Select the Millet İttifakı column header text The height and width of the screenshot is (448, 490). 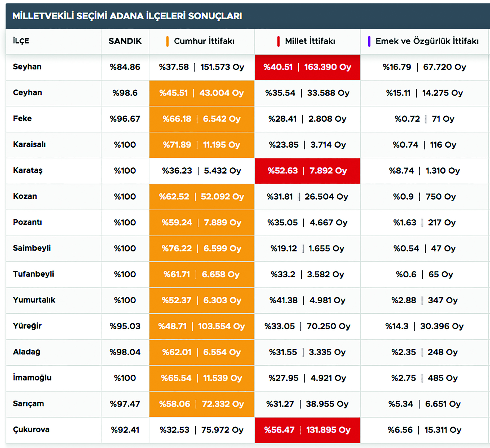tap(310, 41)
